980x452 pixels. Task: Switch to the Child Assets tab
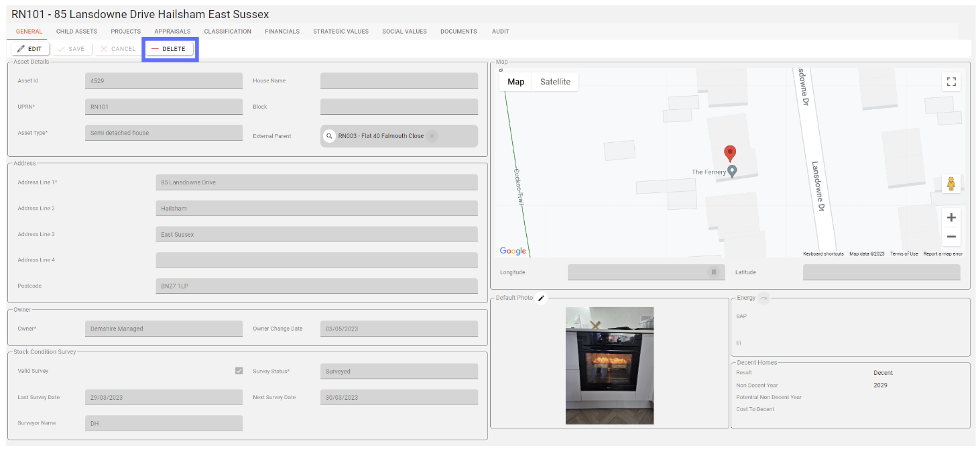76,32
